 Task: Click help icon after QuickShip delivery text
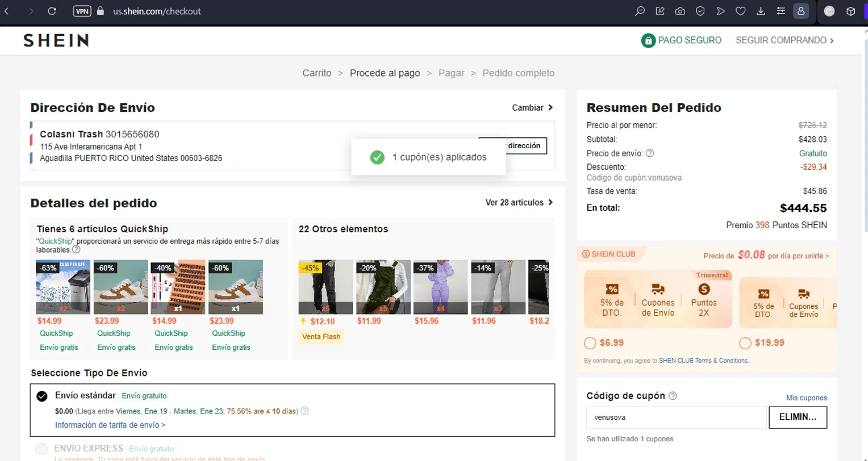point(76,250)
